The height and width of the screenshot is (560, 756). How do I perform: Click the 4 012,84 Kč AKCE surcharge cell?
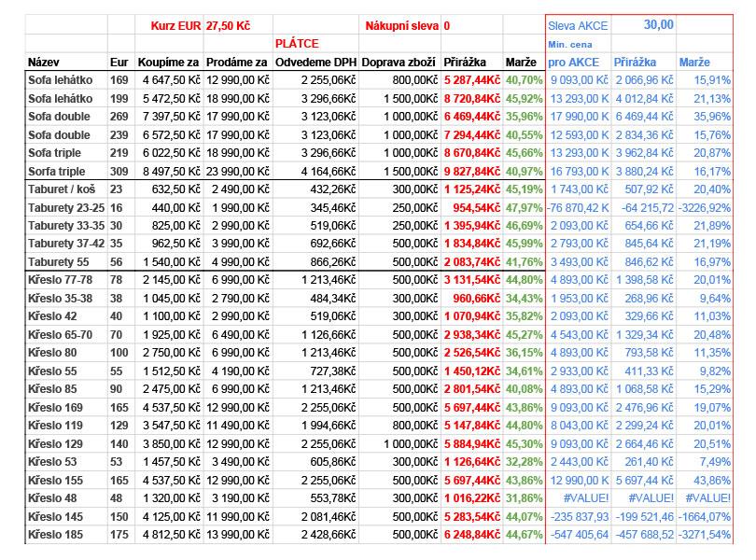click(x=644, y=98)
